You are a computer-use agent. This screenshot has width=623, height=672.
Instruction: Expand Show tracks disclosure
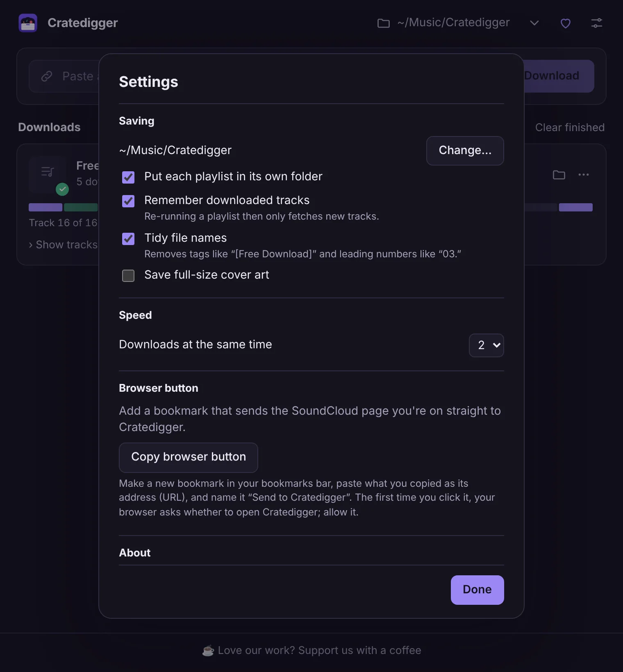tap(63, 245)
